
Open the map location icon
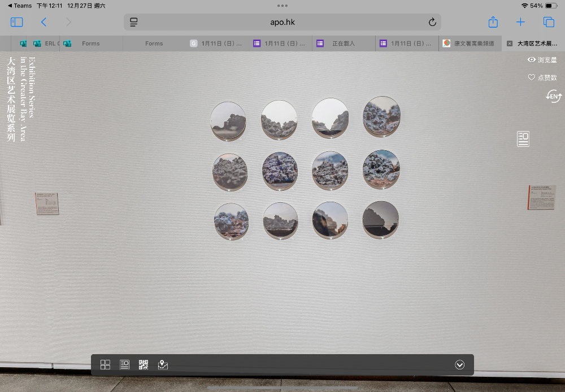point(163,365)
